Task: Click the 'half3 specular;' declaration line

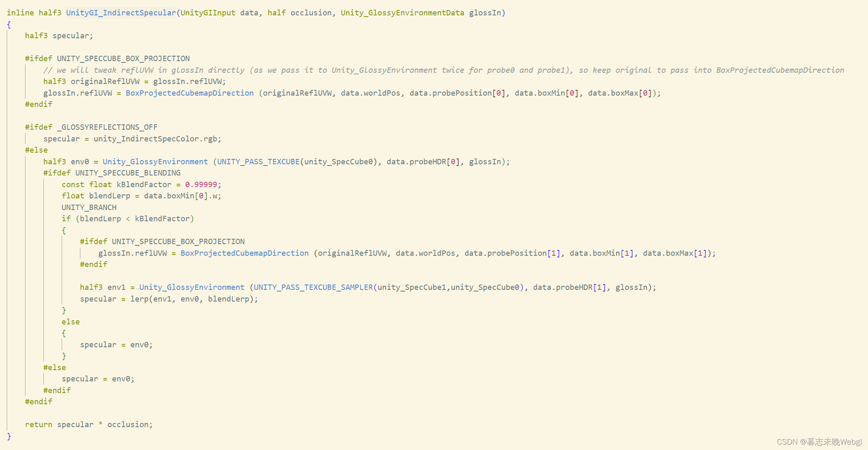Action: click(59, 36)
